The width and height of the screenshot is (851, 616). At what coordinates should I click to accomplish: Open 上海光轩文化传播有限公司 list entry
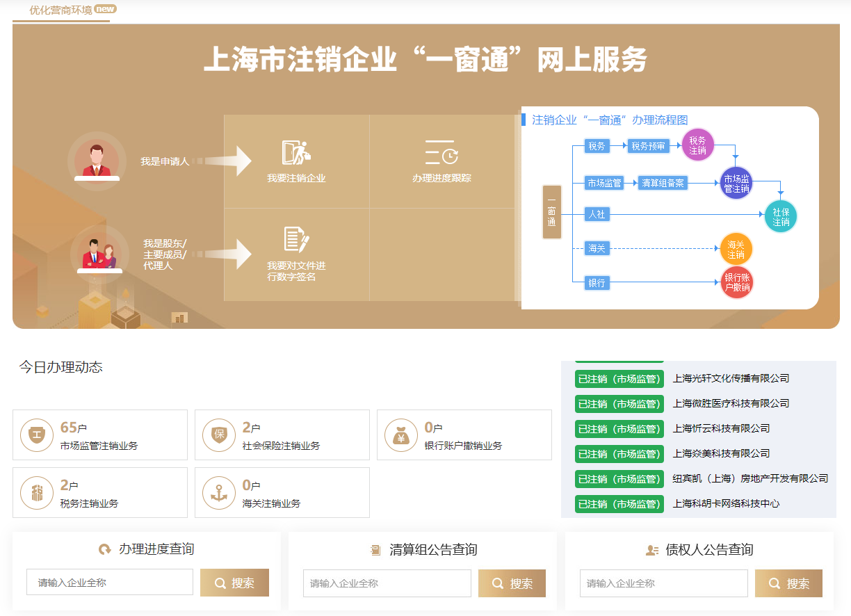pos(731,379)
